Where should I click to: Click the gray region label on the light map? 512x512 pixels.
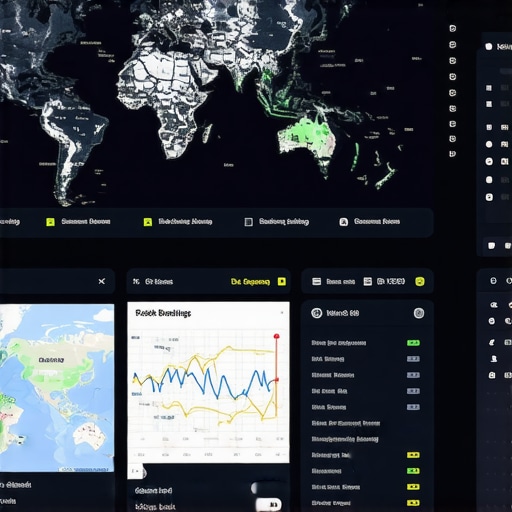pos(51,360)
